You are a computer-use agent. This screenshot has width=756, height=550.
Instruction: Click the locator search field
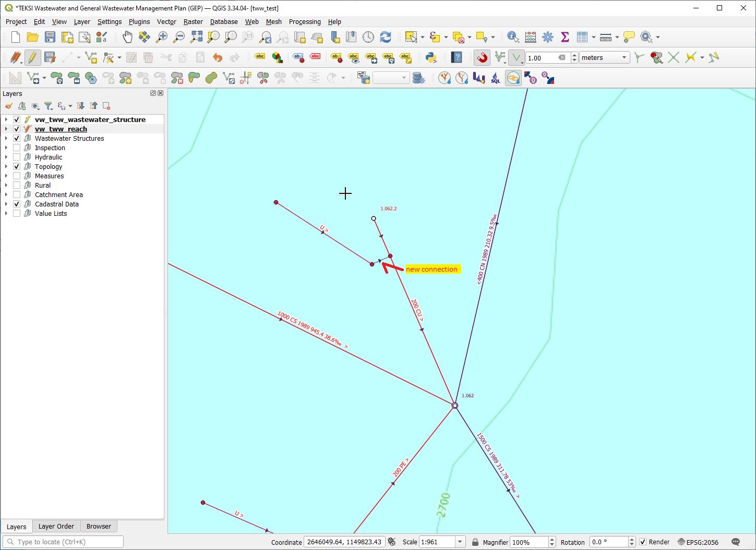pyautogui.click(x=63, y=542)
